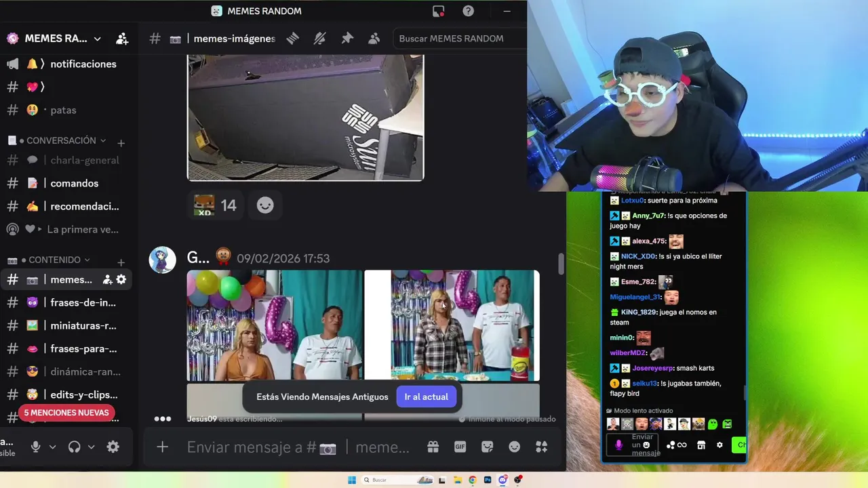The width and height of the screenshot is (868, 488).
Task: Focus the Buscar MEMES RANDOM search field
Action: (460, 39)
